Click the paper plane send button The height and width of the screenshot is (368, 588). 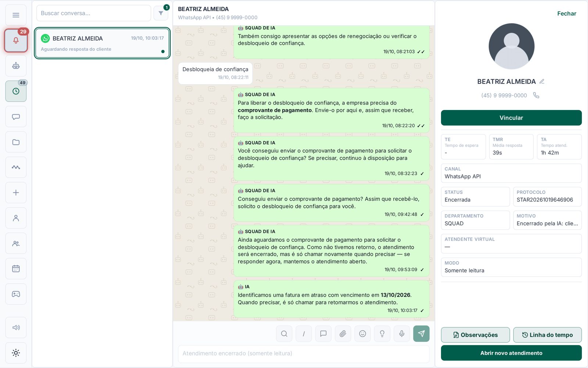point(421,334)
